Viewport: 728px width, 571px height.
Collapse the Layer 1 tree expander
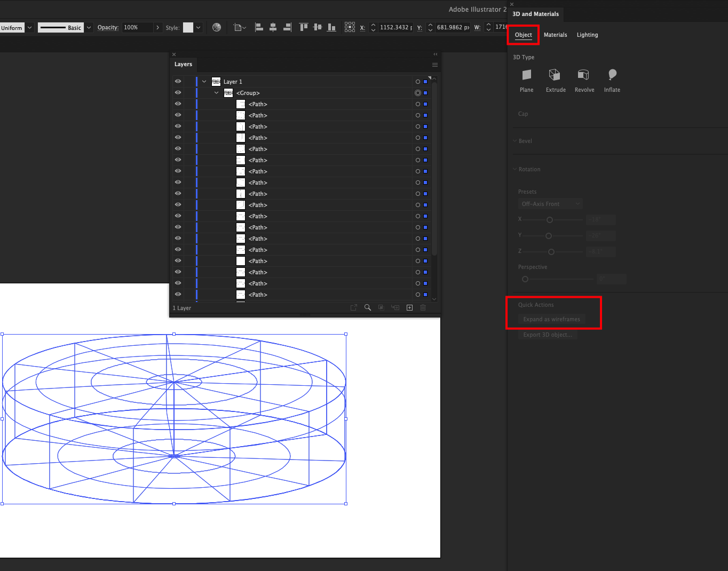pos(203,81)
